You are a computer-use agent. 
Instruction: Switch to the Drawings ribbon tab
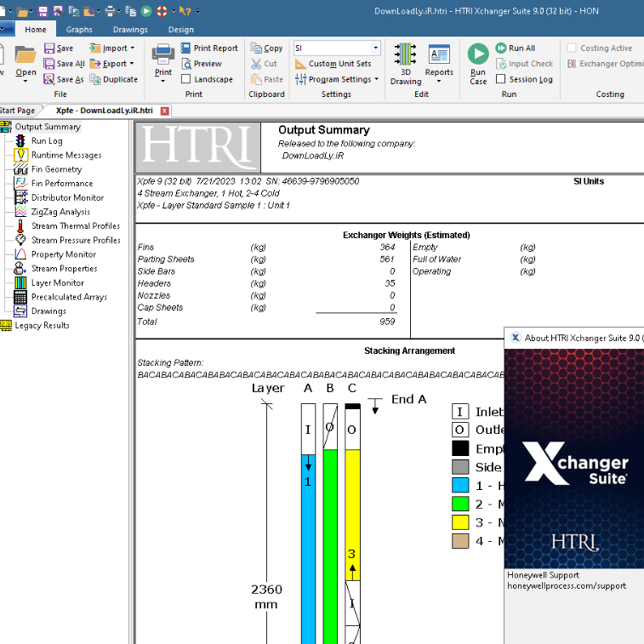[130, 30]
